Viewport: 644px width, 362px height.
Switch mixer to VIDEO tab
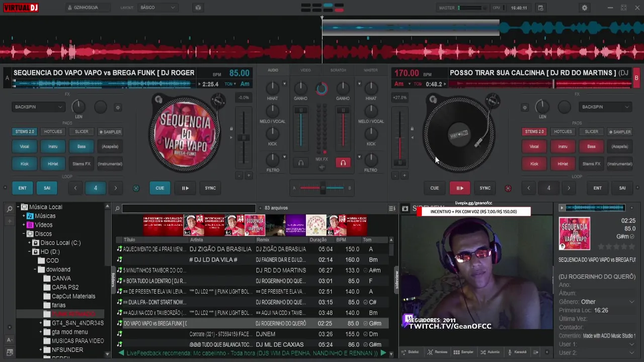click(x=305, y=70)
